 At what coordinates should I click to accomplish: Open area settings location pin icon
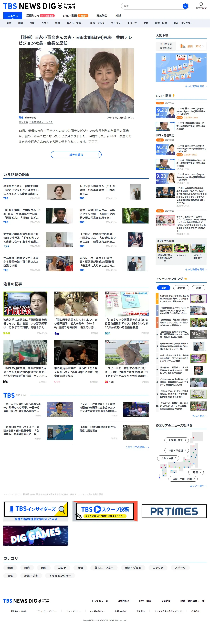201,4
